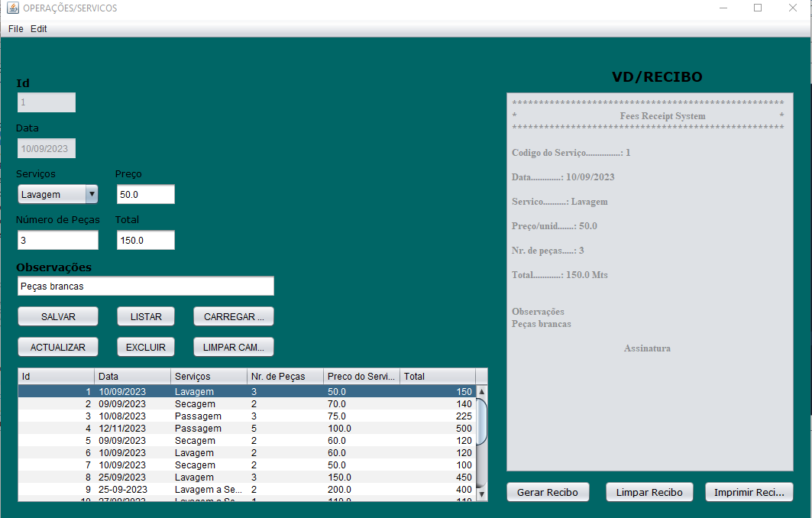Open the File menu
The width and height of the screenshot is (812, 518).
tap(16, 28)
